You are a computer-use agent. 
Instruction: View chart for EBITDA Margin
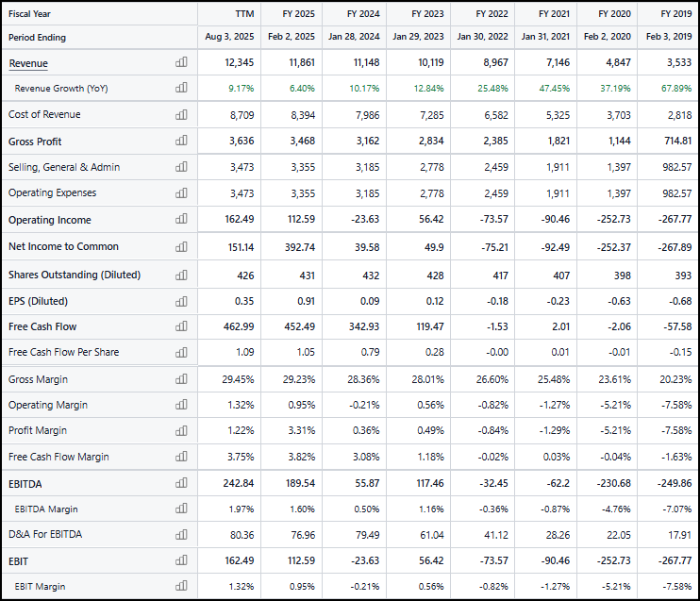pyautogui.click(x=181, y=509)
